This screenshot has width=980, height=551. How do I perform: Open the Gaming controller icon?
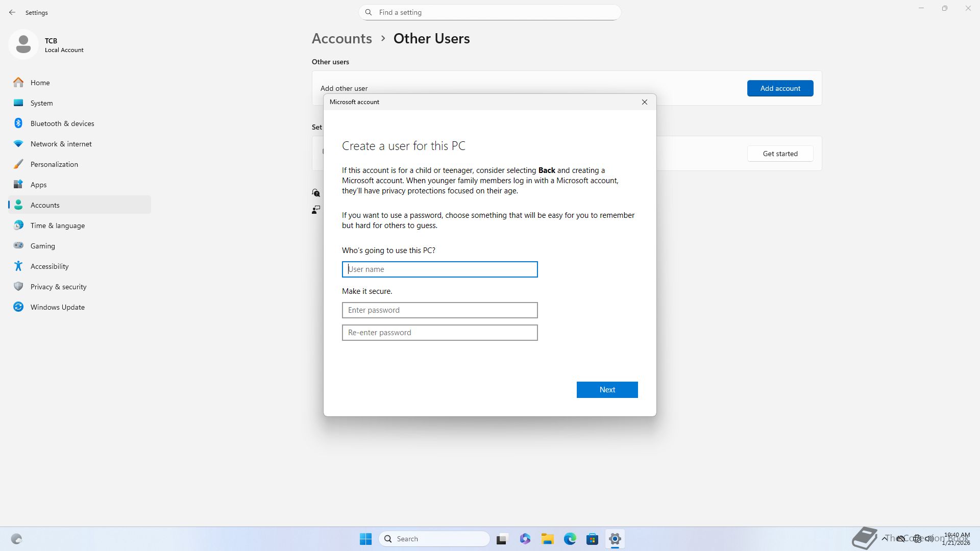18,245
